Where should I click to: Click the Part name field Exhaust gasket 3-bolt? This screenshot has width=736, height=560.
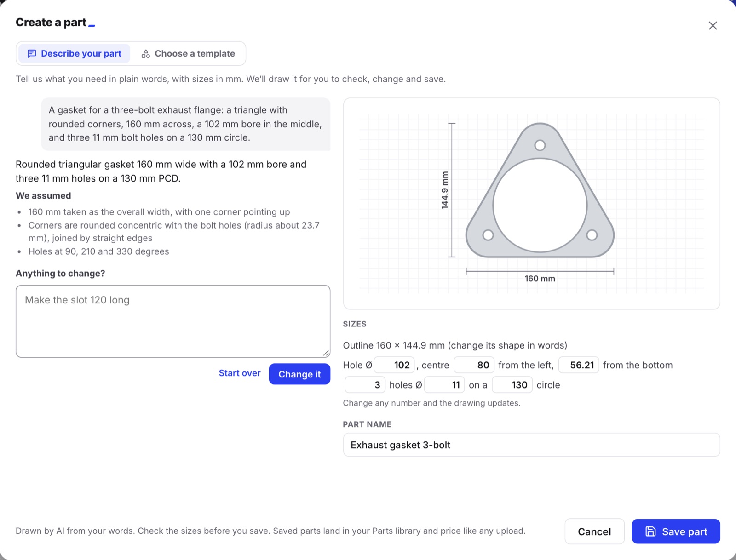(x=531, y=445)
